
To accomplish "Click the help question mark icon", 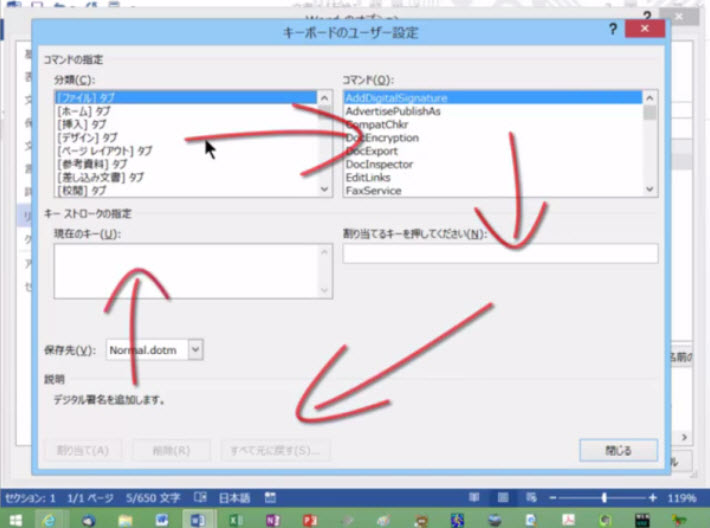I will [x=612, y=31].
